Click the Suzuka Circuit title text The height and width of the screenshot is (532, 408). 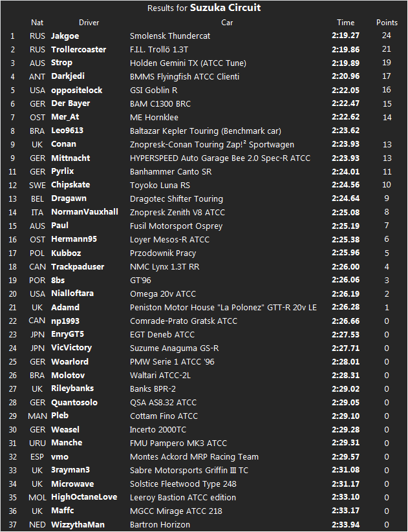[225, 8]
